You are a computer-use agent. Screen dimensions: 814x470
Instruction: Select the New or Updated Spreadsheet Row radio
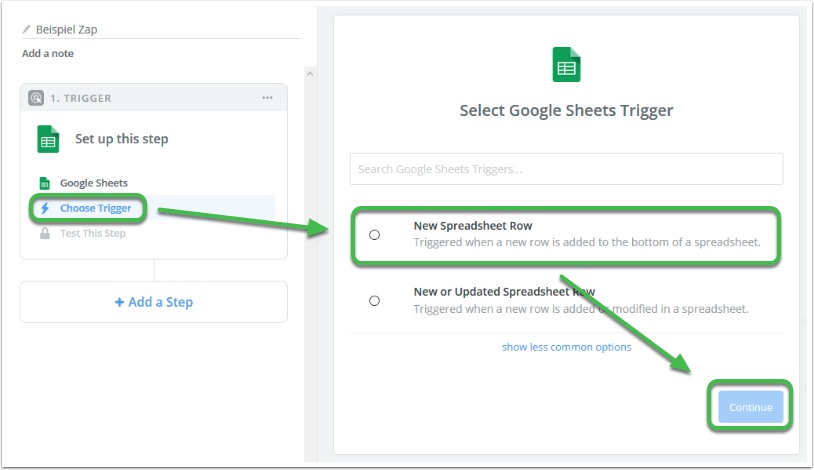pos(374,301)
